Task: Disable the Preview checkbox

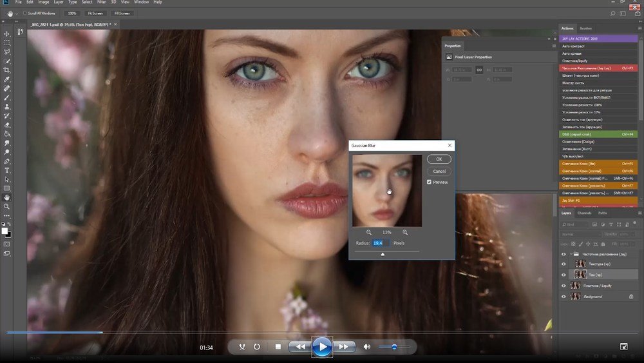Action: [430, 182]
